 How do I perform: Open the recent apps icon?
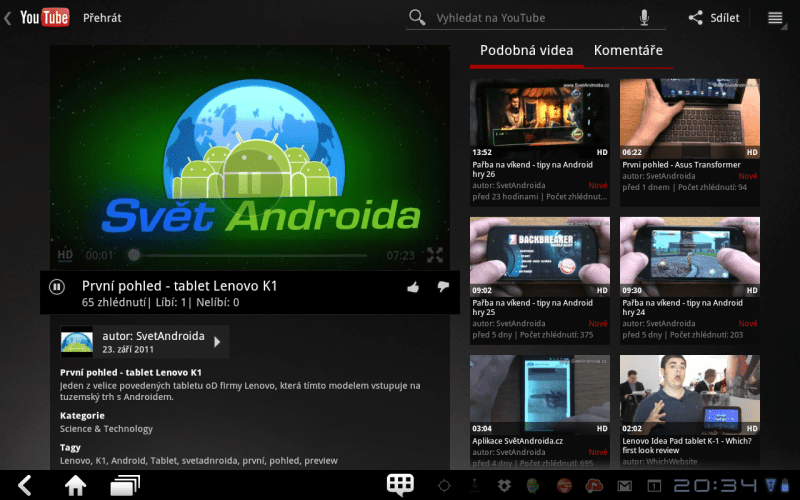tap(125, 485)
